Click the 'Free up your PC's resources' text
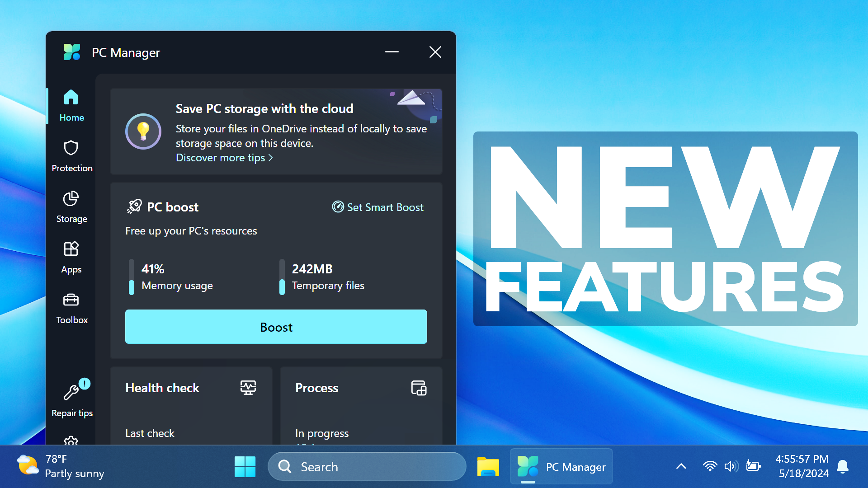Viewport: 868px width, 488px height. pyautogui.click(x=191, y=231)
